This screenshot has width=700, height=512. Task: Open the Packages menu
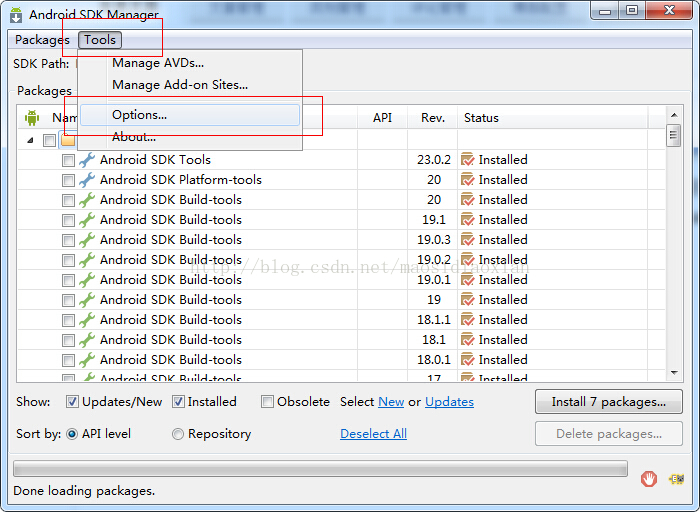click(42, 40)
